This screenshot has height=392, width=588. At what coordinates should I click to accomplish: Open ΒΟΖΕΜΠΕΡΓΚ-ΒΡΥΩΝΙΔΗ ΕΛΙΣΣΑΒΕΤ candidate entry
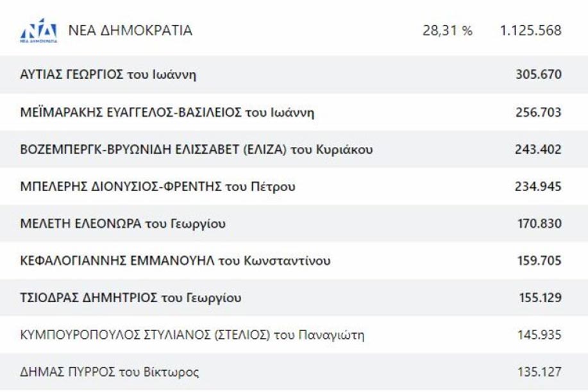pos(294,149)
